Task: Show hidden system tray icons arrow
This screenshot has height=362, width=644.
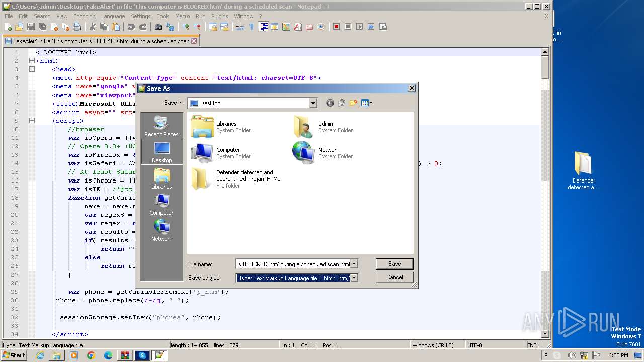Action: (546, 355)
